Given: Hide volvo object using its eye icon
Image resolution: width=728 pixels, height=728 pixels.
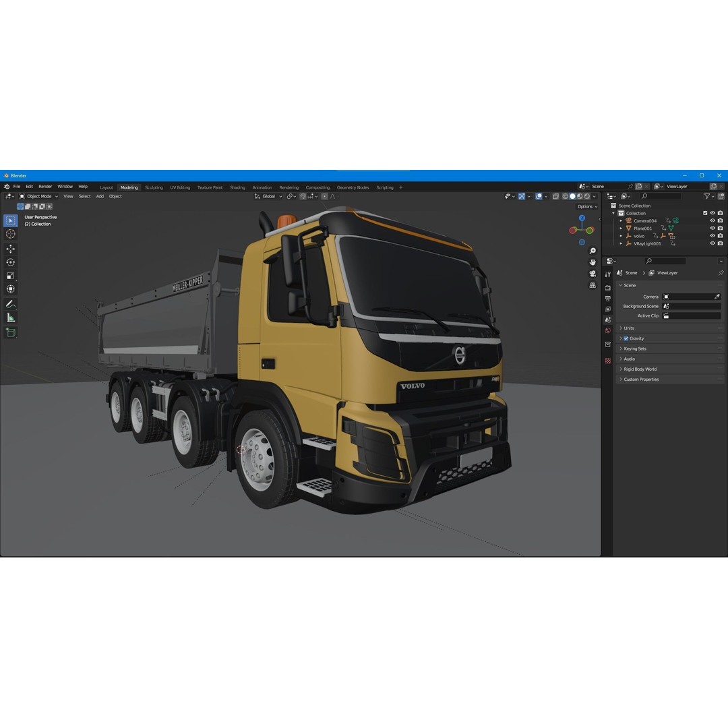Looking at the screenshot, I should (x=712, y=236).
